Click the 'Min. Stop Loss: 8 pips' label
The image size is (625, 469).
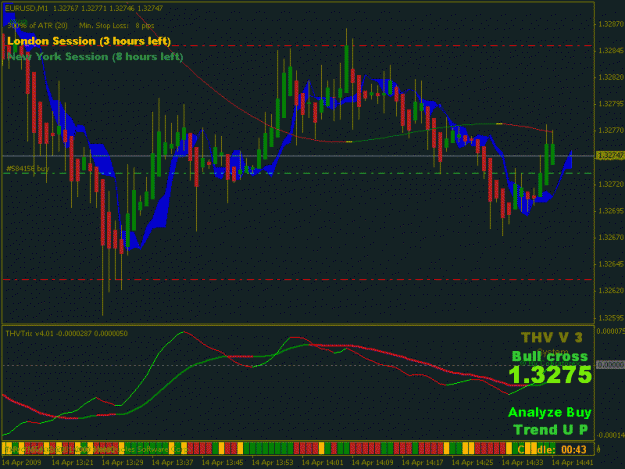(x=116, y=26)
